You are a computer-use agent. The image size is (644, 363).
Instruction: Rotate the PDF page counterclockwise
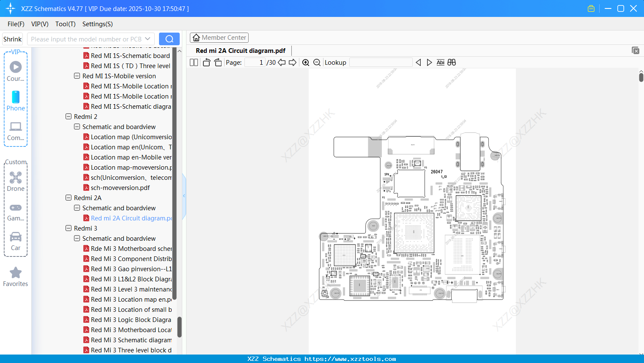(x=206, y=62)
